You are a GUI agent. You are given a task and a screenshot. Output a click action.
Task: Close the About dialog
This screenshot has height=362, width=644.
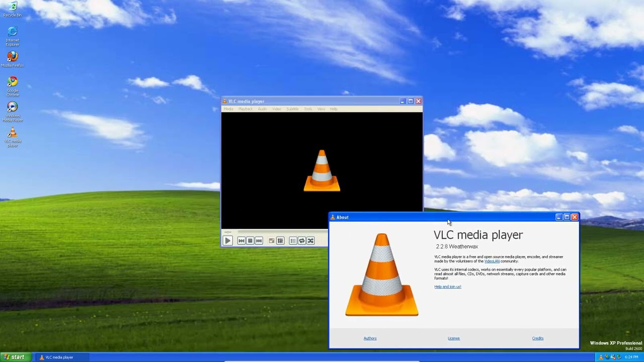(x=575, y=217)
